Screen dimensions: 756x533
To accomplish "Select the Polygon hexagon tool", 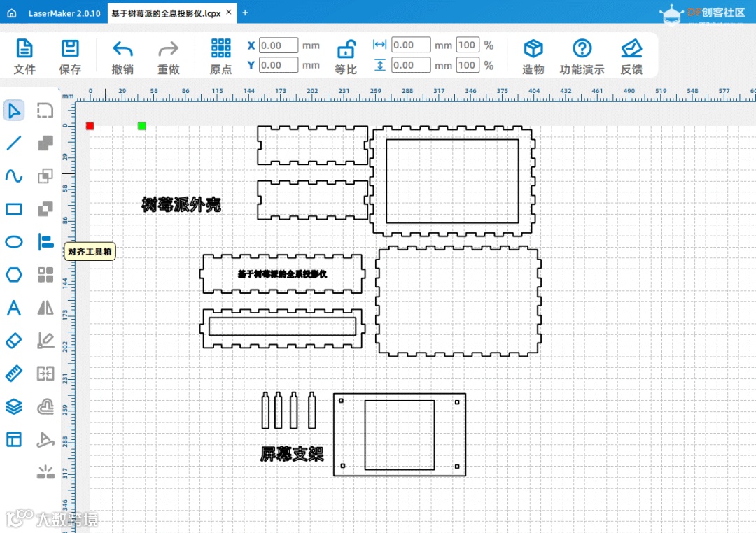I will (x=14, y=275).
